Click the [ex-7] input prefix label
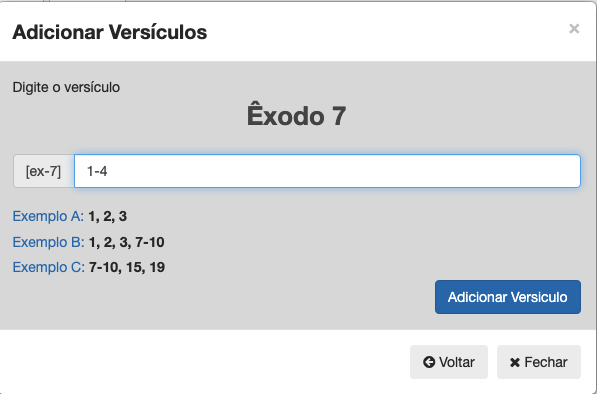Screen dimensions: 597x394 (x=43, y=171)
